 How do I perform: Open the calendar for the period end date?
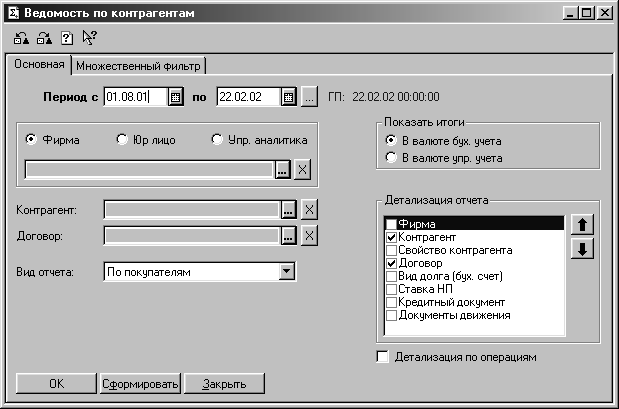[x=288, y=97]
